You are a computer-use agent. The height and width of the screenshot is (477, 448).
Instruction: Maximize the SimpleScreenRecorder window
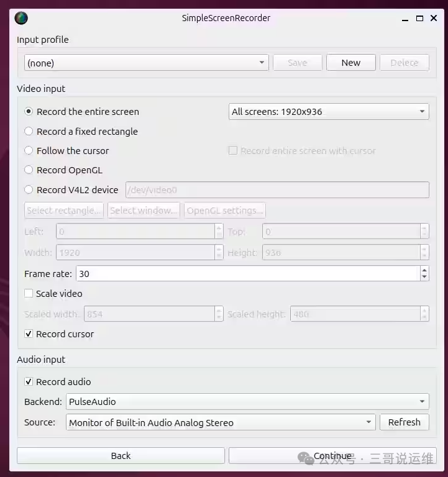pos(419,18)
